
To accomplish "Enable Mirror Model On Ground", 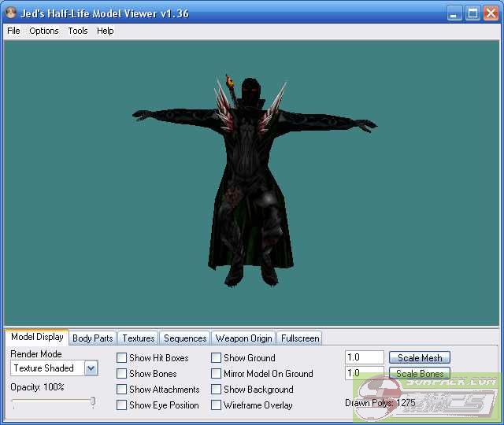I will [217, 374].
